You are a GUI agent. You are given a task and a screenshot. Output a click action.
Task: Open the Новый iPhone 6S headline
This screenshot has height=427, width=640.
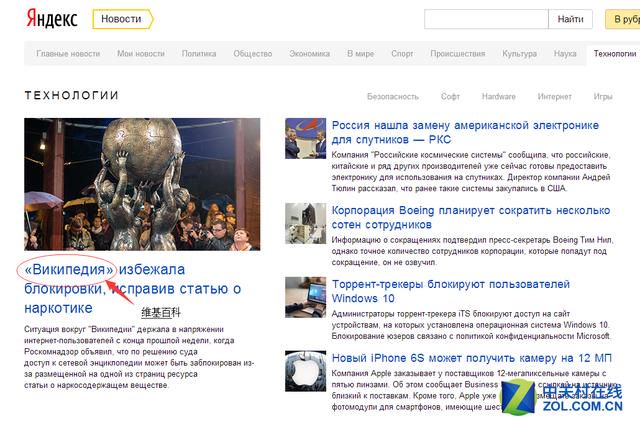pos(471,358)
